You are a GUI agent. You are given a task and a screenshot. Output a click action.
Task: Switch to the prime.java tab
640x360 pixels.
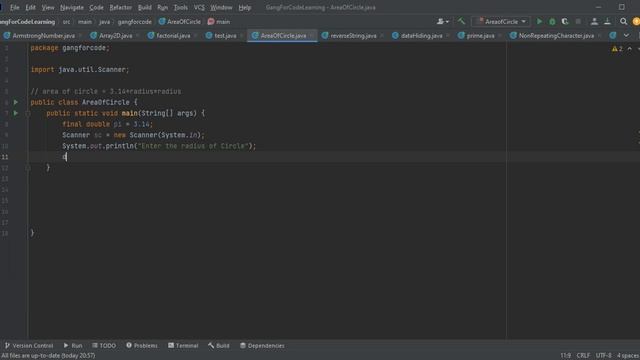[x=480, y=36]
